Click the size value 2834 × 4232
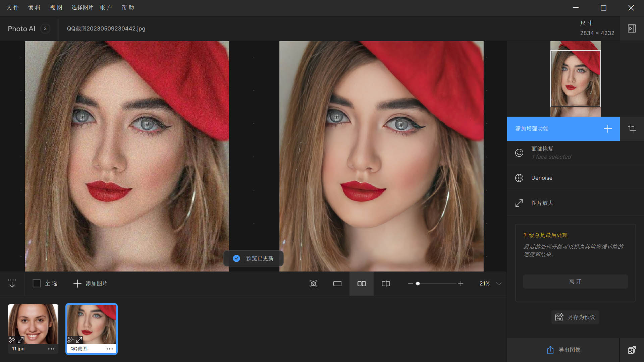644x362 pixels. click(x=597, y=33)
